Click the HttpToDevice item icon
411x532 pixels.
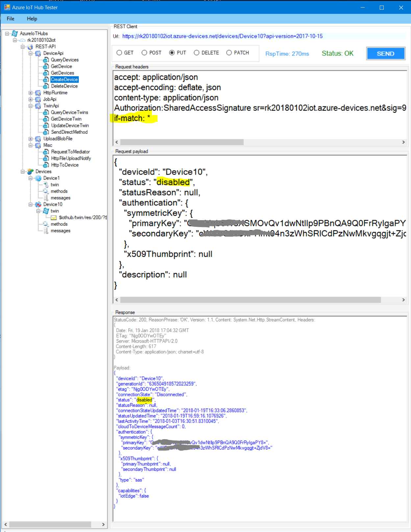pyautogui.click(x=46, y=165)
